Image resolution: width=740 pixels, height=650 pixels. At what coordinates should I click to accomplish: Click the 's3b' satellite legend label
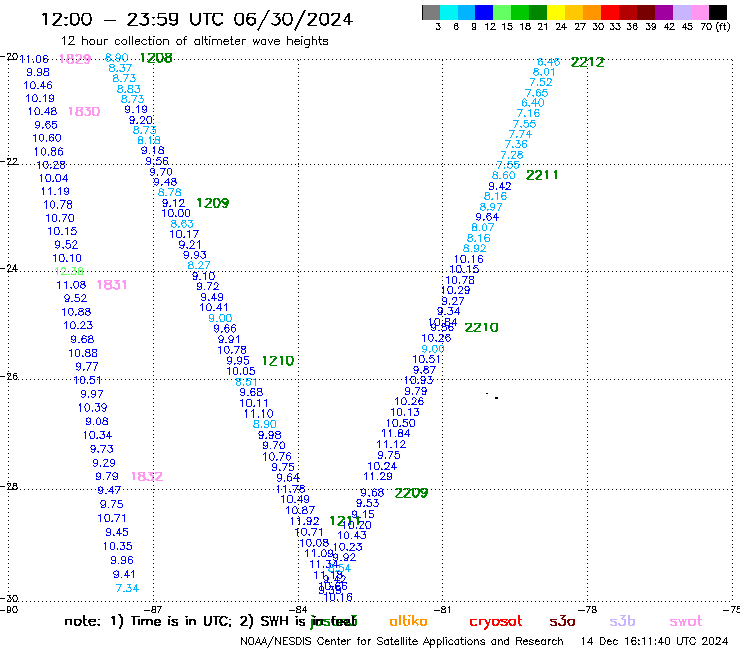point(622,621)
